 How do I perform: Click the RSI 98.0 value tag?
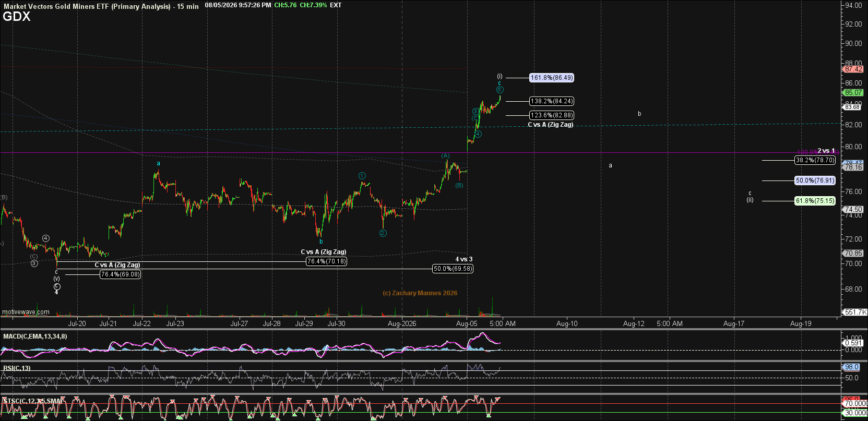(852, 367)
